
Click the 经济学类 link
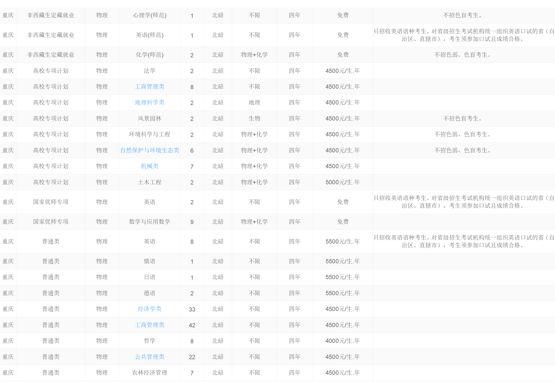(x=150, y=309)
